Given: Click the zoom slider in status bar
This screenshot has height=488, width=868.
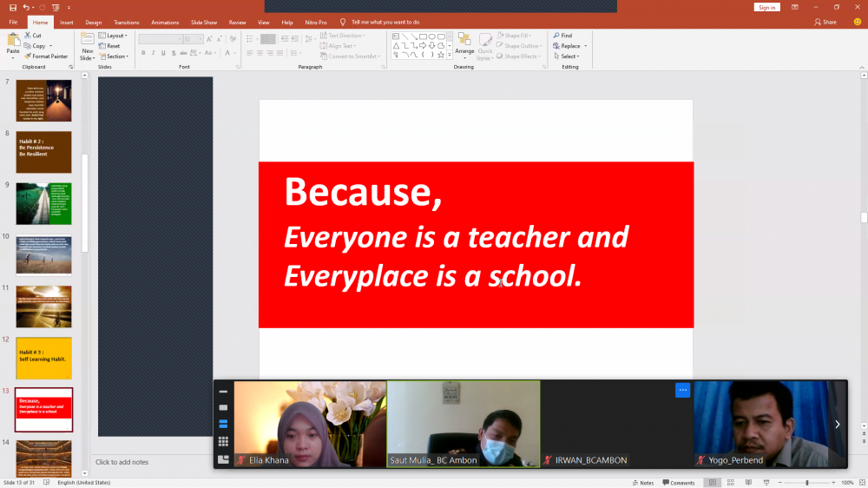Looking at the screenshot, I should (807, 483).
